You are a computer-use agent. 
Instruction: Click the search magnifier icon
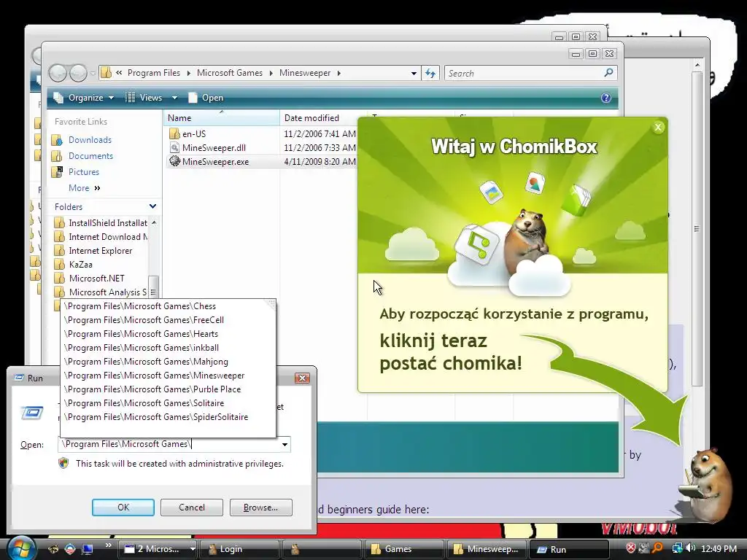608,73
